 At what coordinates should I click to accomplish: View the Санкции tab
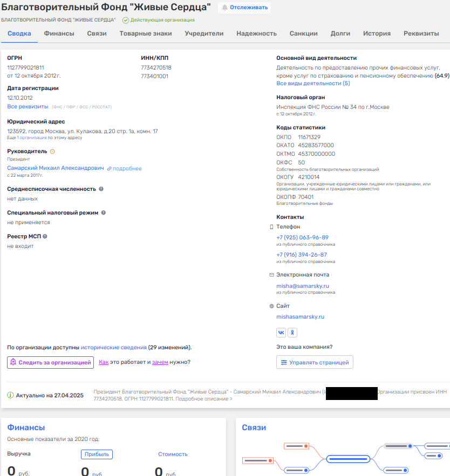[304, 33]
